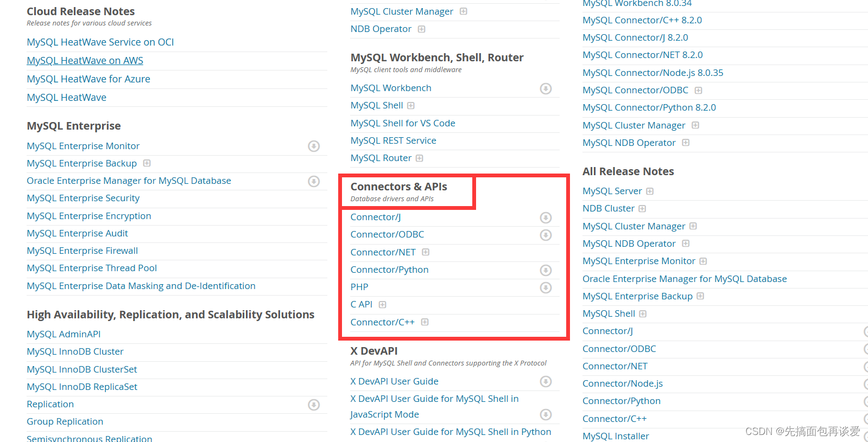Open MySQL HeatWave link under Cloud Release Notes
The width and height of the screenshot is (868, 442).
click(67, 98)
